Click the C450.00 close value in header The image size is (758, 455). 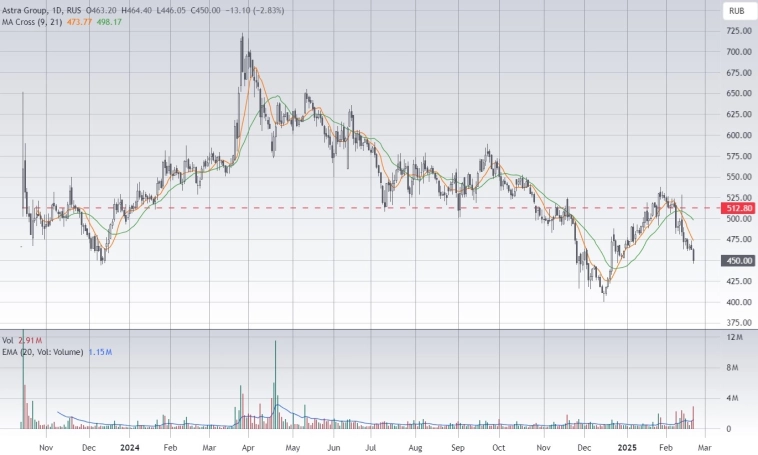(205, 10)
